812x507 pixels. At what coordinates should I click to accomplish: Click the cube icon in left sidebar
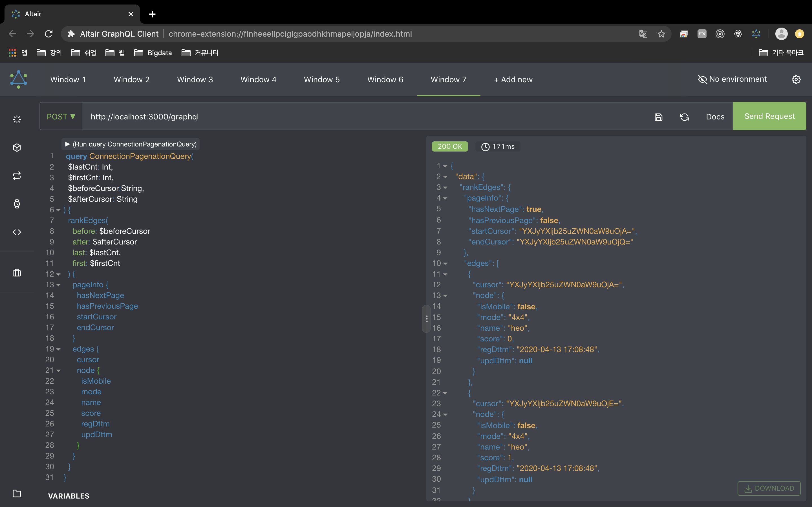tap(17, 148)
